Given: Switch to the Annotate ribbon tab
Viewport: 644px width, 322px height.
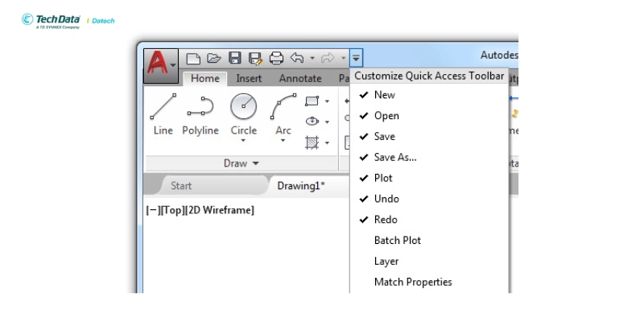Looking at the screenshot, I should pyautogui.click(x=300, y=78).
